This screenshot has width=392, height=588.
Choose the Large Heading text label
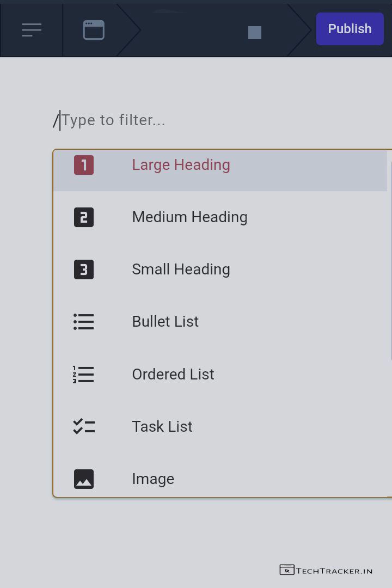pos(181,165)
